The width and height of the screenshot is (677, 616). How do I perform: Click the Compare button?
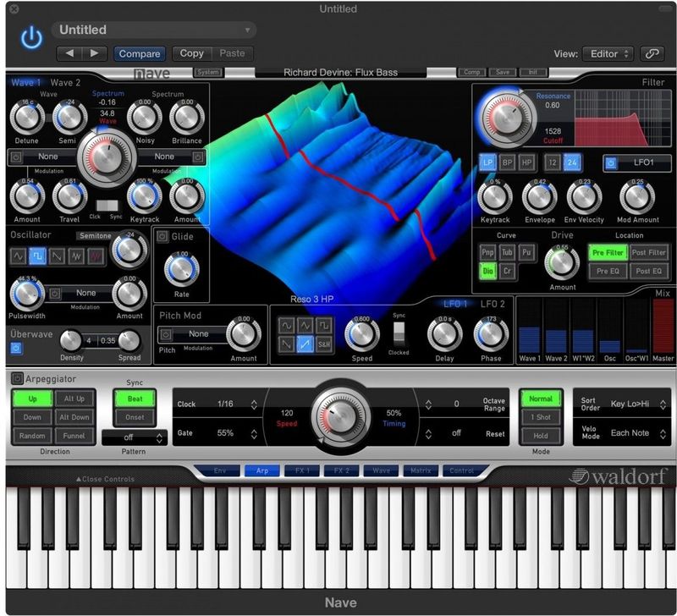pos(140,53)
